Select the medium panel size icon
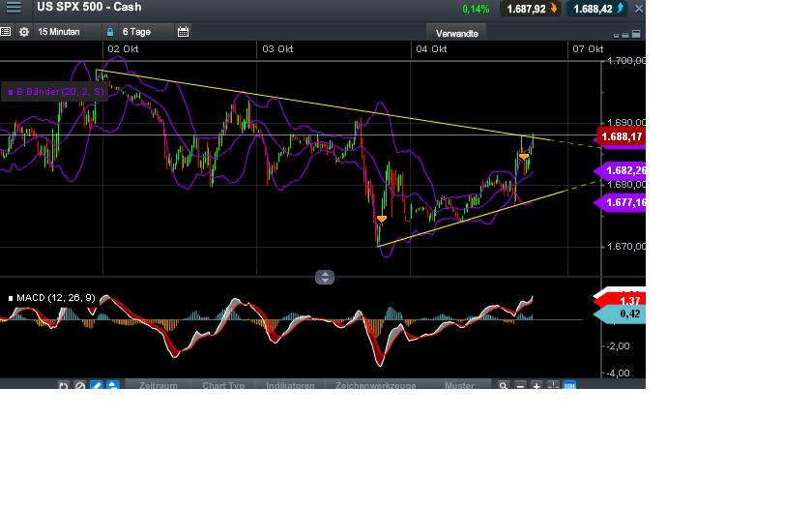 tap(625, 35)
